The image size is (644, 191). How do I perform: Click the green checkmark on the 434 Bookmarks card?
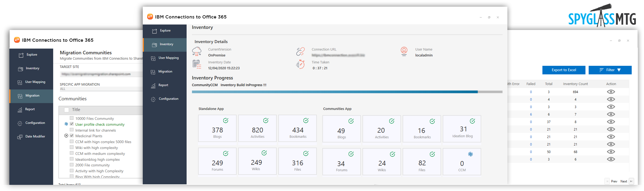click(306, 120)
